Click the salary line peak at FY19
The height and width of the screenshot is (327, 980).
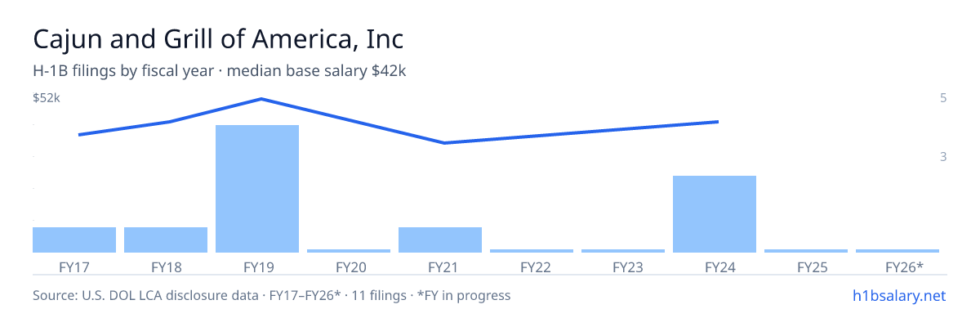(261, 99)
